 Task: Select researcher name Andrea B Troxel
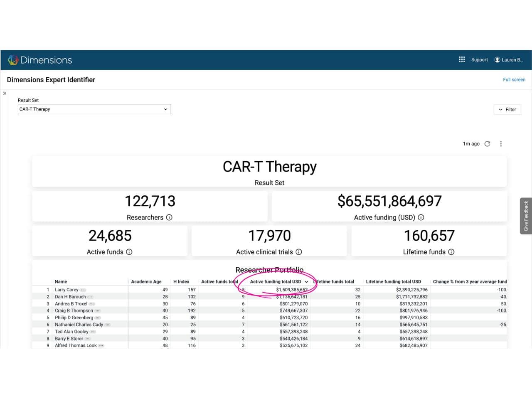click(x=71, y=304)
